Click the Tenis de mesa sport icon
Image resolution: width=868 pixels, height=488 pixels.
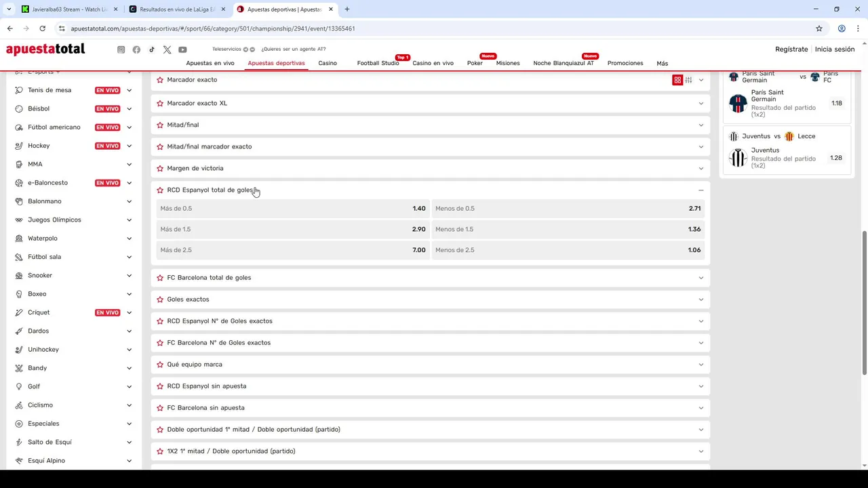pos(19,90)
